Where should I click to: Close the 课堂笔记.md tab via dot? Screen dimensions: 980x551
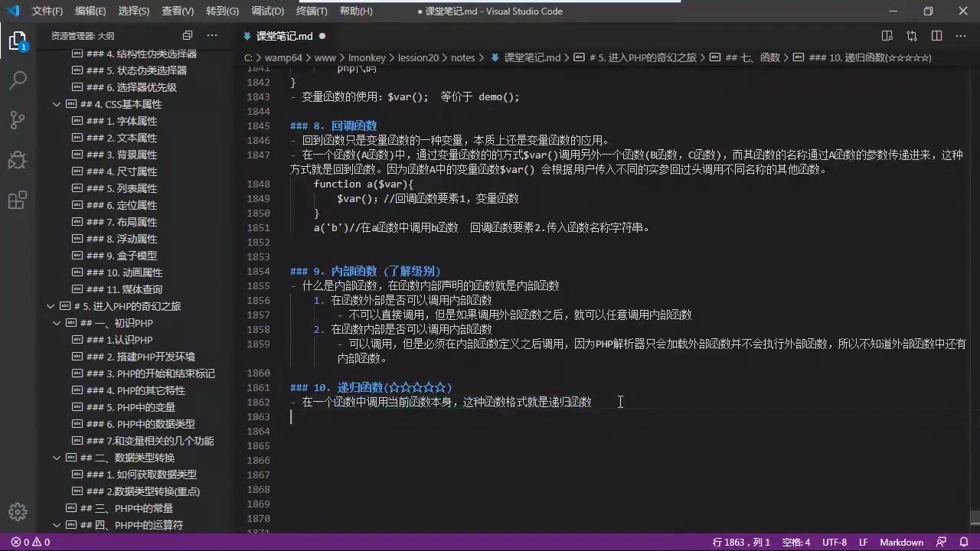(x=322, y=36)
